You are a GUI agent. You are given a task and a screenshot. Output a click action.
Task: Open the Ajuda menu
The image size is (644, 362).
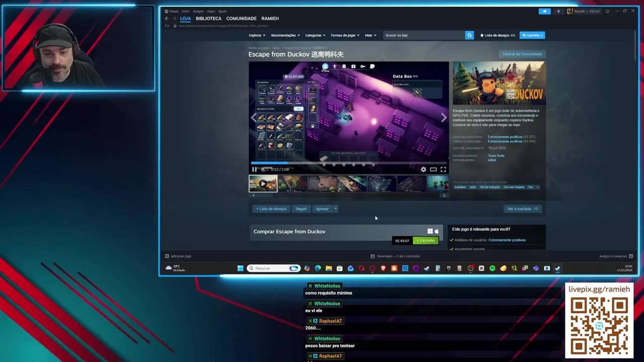tap(222, 11)
